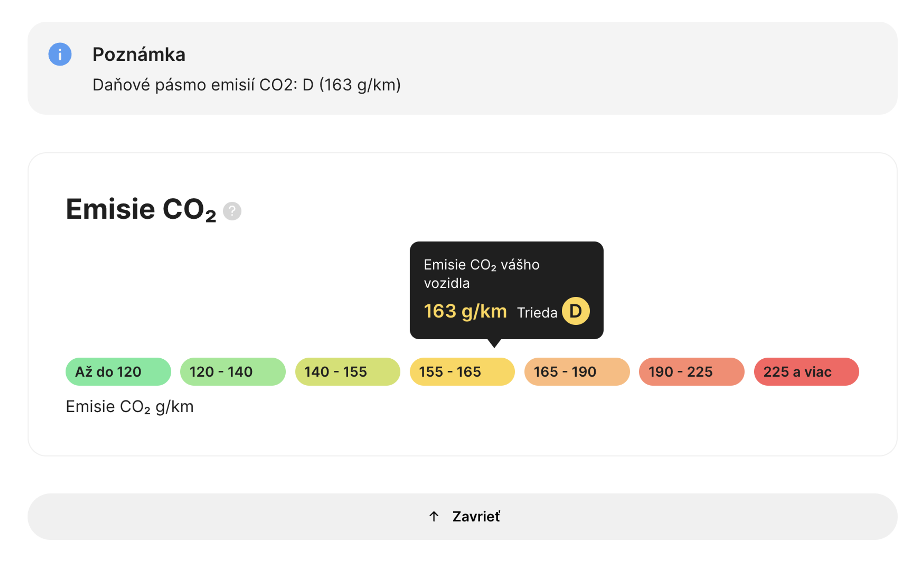Click the blue info icon beside Poznámka

click(x=60, y=54)
